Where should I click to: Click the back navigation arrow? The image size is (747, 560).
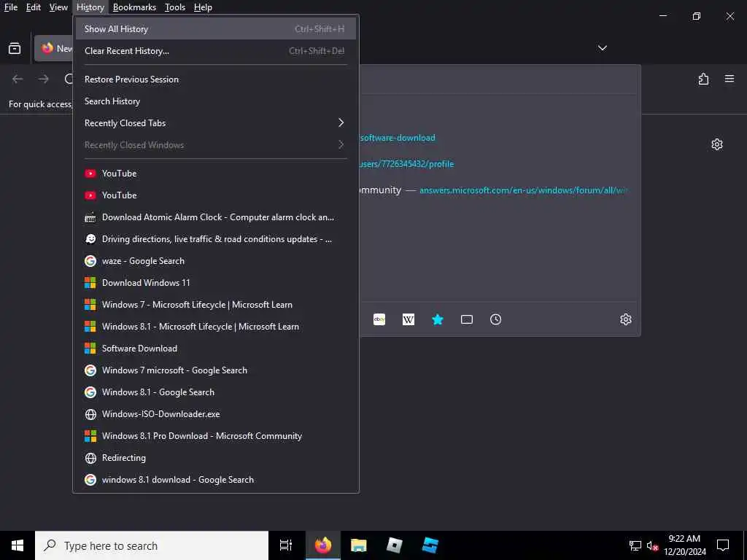[18, 79]
